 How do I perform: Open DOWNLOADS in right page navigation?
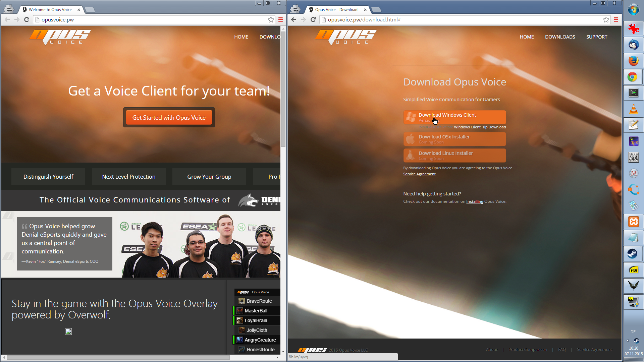pos(560,37)
